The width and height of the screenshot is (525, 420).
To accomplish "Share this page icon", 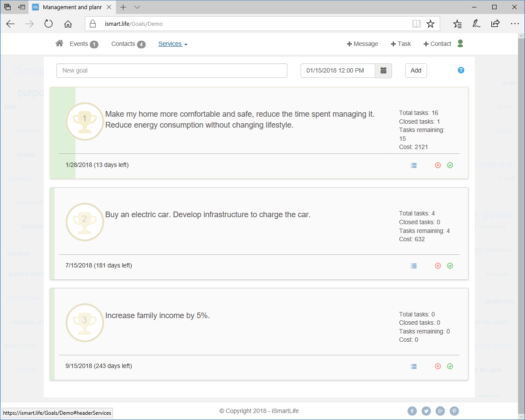I will (495, 24).
